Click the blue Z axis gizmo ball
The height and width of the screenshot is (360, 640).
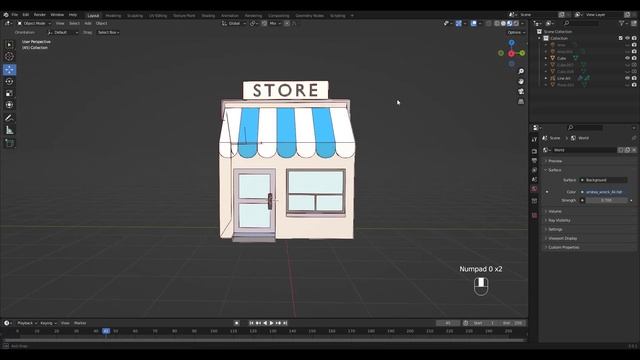coord(511,42)
